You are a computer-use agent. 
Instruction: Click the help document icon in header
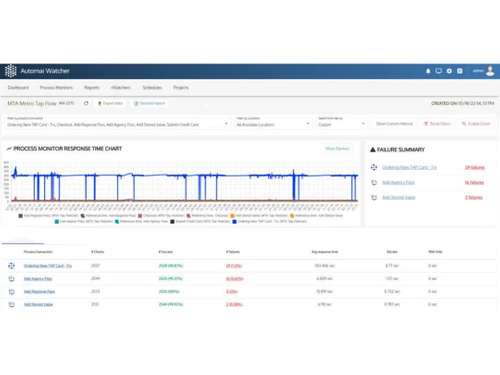point(460,71)
